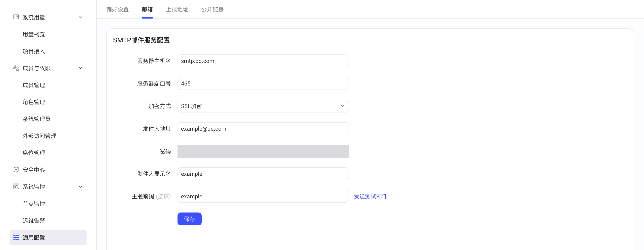The height and width of the screenshot is (250, 644).
Task: Collapse the 系统用量 section chevron
Action: point(80,17)
